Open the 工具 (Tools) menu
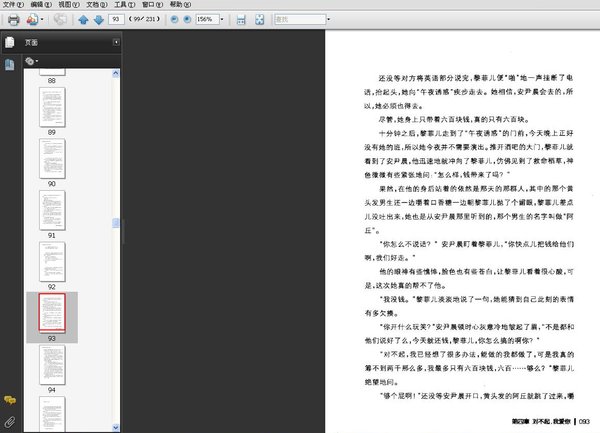Image resolution: width=600 pixels, height=433 pixels. [121, 5]
